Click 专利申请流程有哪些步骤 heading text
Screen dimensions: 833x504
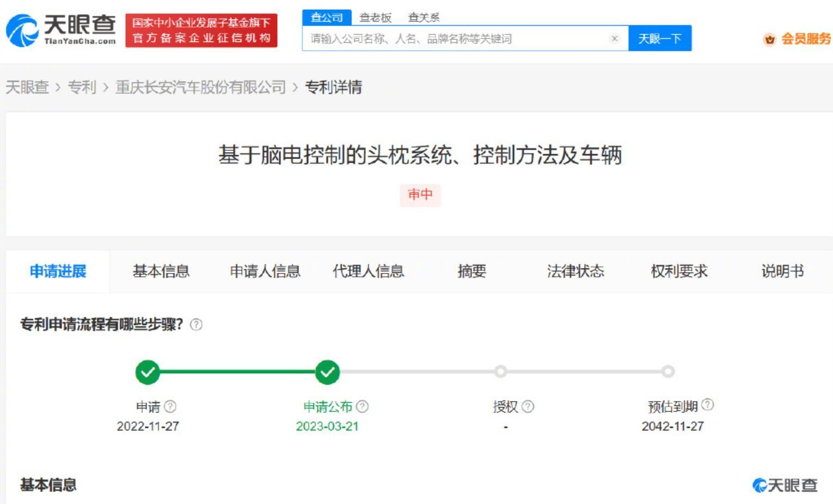[101, 325]
